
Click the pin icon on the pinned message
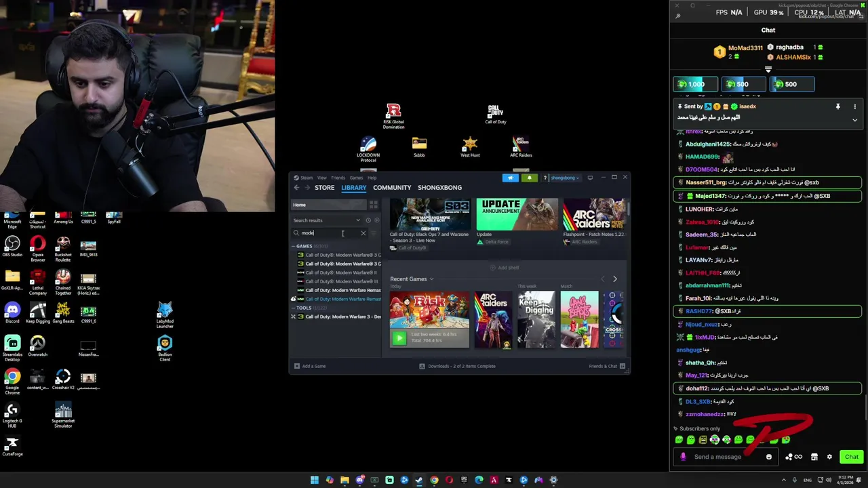837,106
